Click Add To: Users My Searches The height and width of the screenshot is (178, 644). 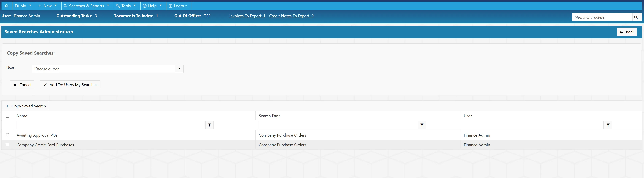pyautogui.click(x=70, y=85)
